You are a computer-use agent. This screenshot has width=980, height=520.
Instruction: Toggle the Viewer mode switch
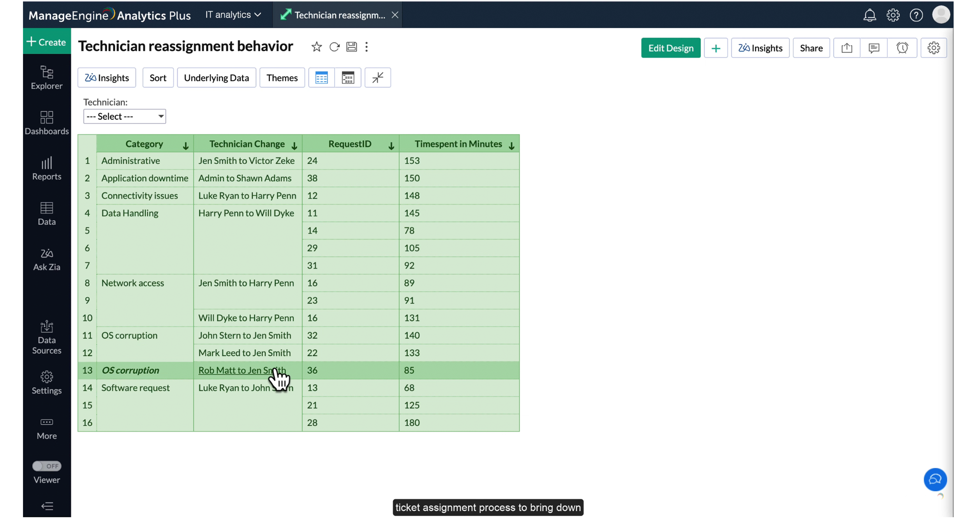tap(46, 466)
